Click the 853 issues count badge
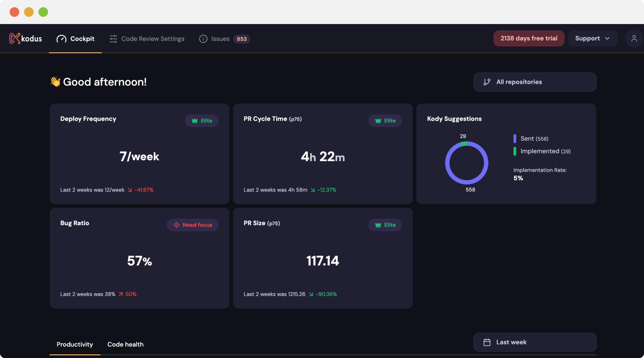The height and width of the screenshot is (358, 644). [x=241, y=39]
